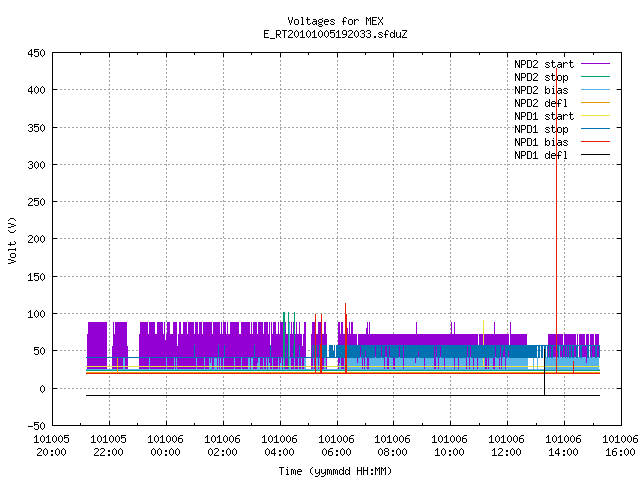This screenshot has width=640, height=480.
Task: Select the filename E_RT20101005192033.sfduZ
Action: (x=335, y=34)
